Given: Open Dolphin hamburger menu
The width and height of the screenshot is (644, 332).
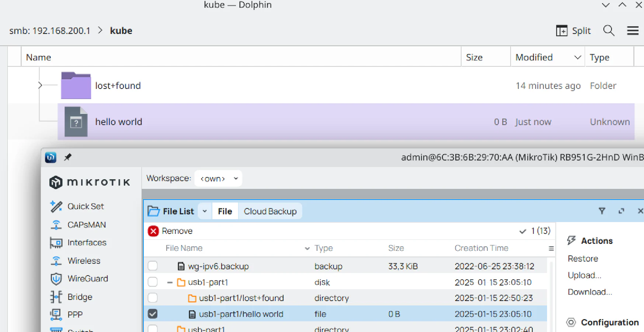Looking at the screenshot, I should (633, 31).
